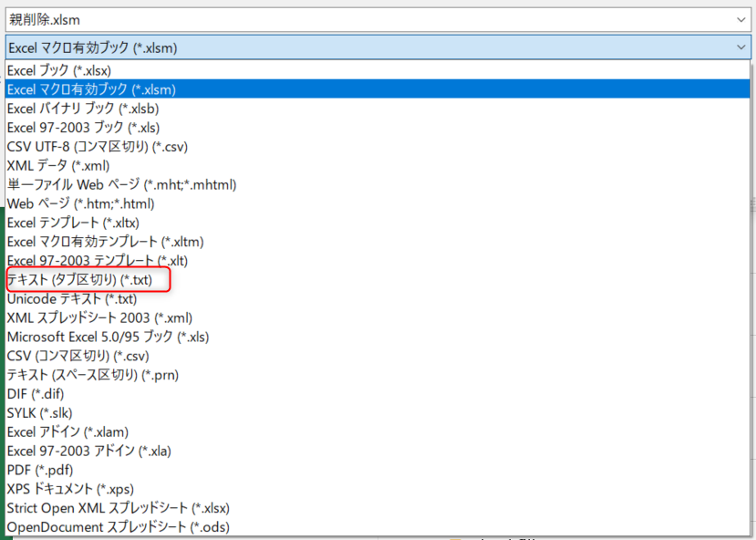Choose 'CSV UTF-8 (コンマ区切り) (*.csv)'
This screenshot has width=756, height=540.
(x=378, y=147)
